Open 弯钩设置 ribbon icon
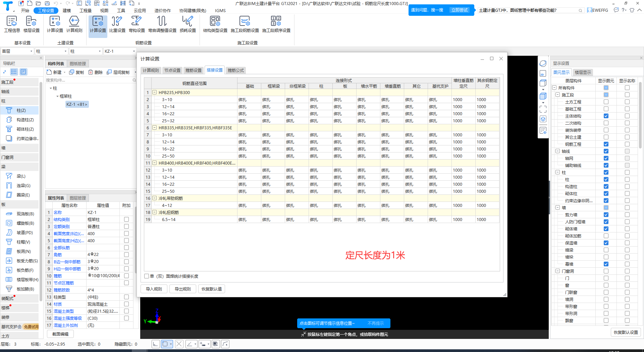 [137, 24]
